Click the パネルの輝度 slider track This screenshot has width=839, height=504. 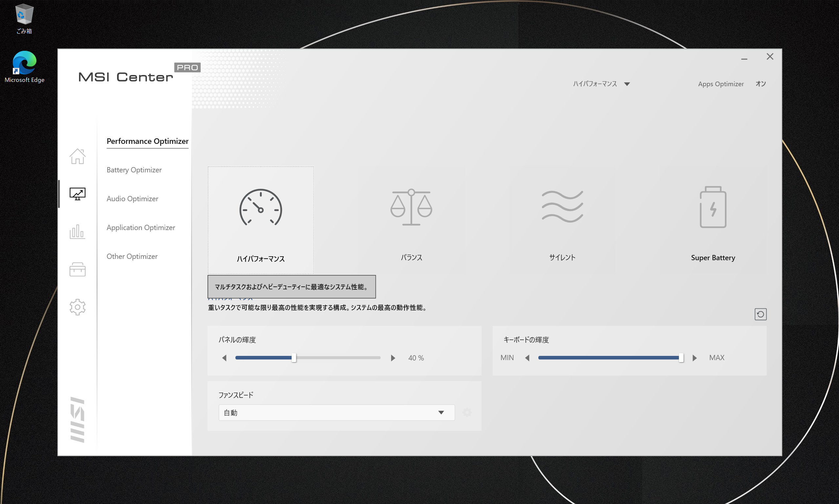pyautogui.click(x=336, y=358)
